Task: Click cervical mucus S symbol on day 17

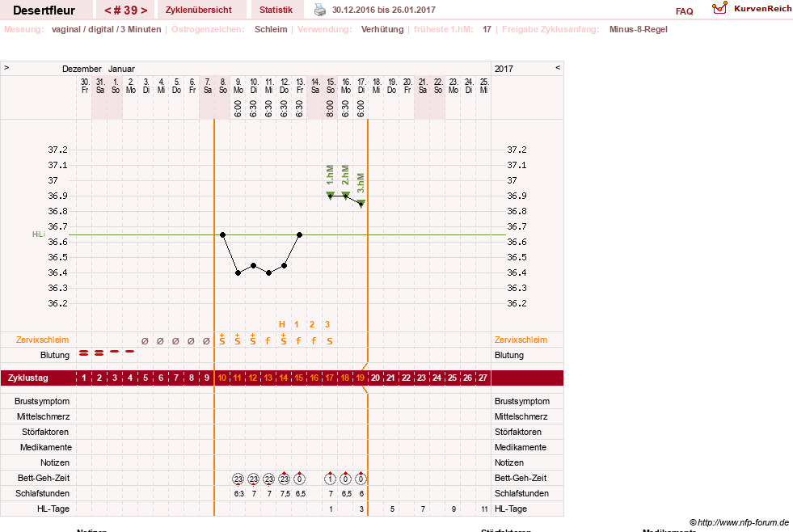Action: click(330, 341)
